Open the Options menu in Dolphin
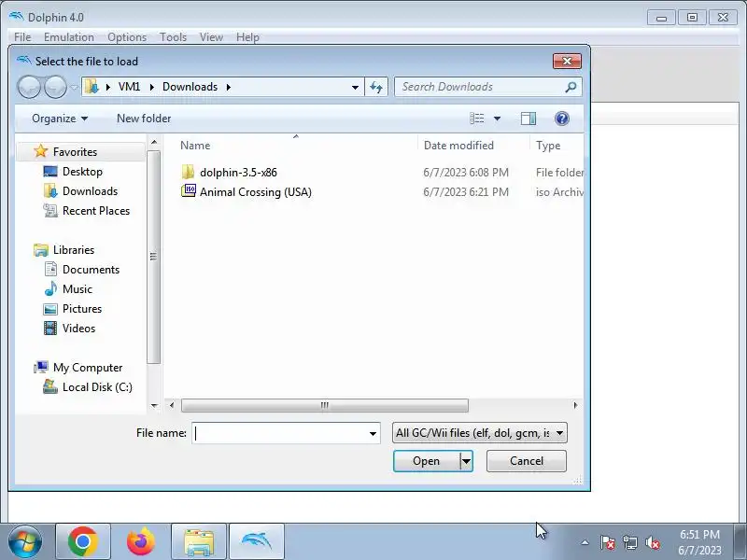Viewport: 747px width, 560px height. click(127, 37)
